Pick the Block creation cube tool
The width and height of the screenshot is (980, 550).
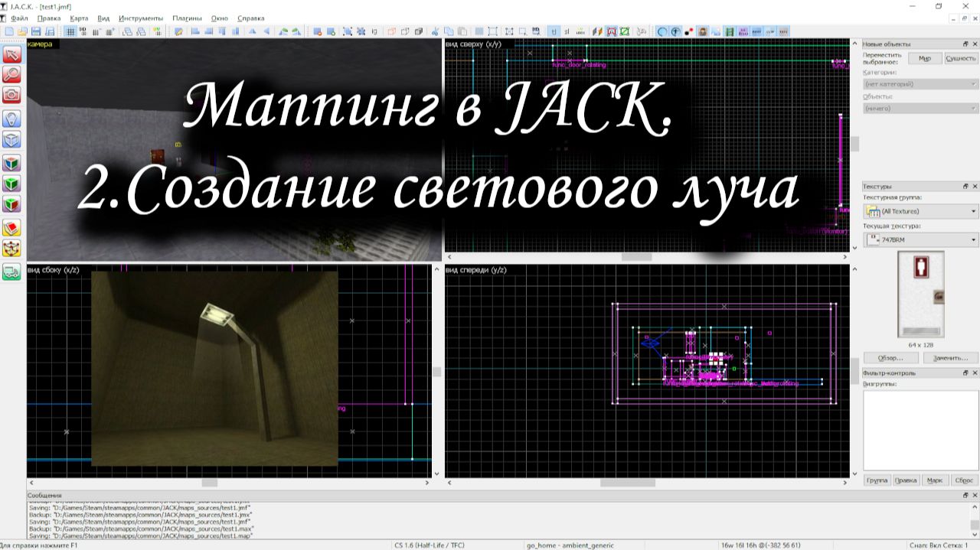[12, 139]
